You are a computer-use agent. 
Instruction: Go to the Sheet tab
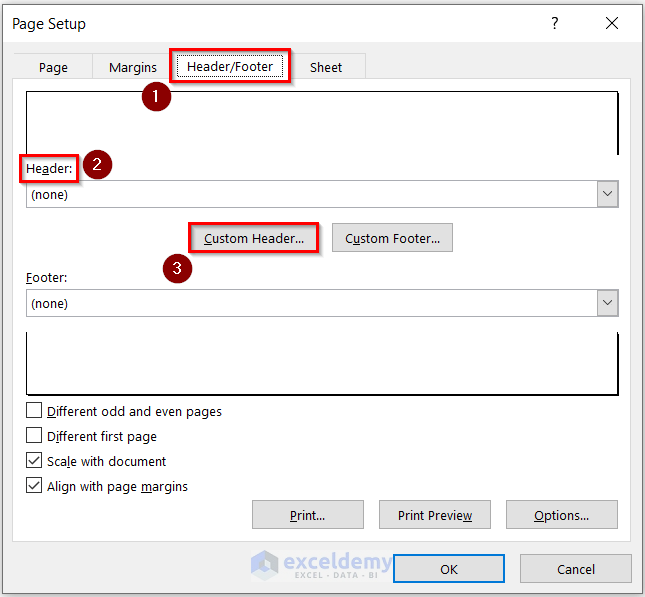point(325,67)
